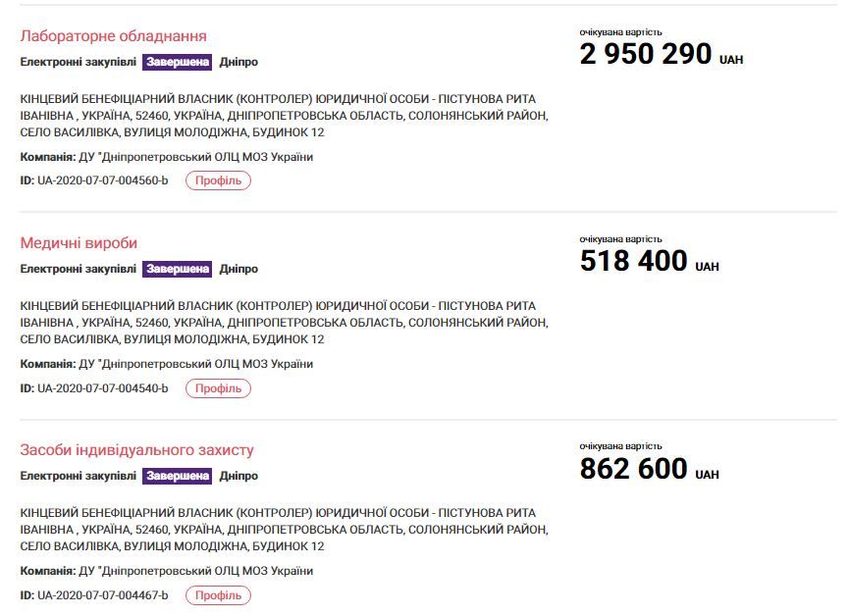The width and height of the screenshot is (849, 616).
Task: Select the tender ID UA-2020-07-07-004467-b
Action: tap(118, 593)
